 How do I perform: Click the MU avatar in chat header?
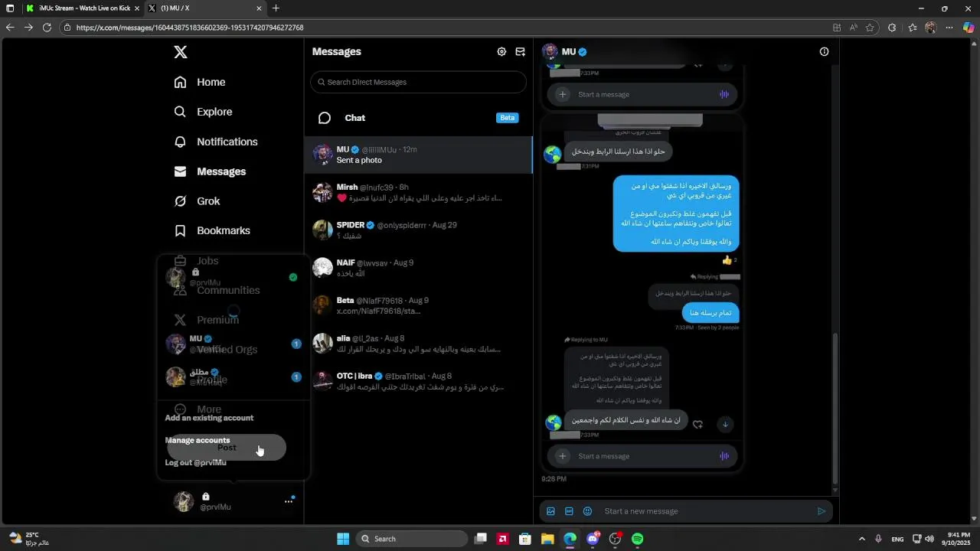[550, 52]
